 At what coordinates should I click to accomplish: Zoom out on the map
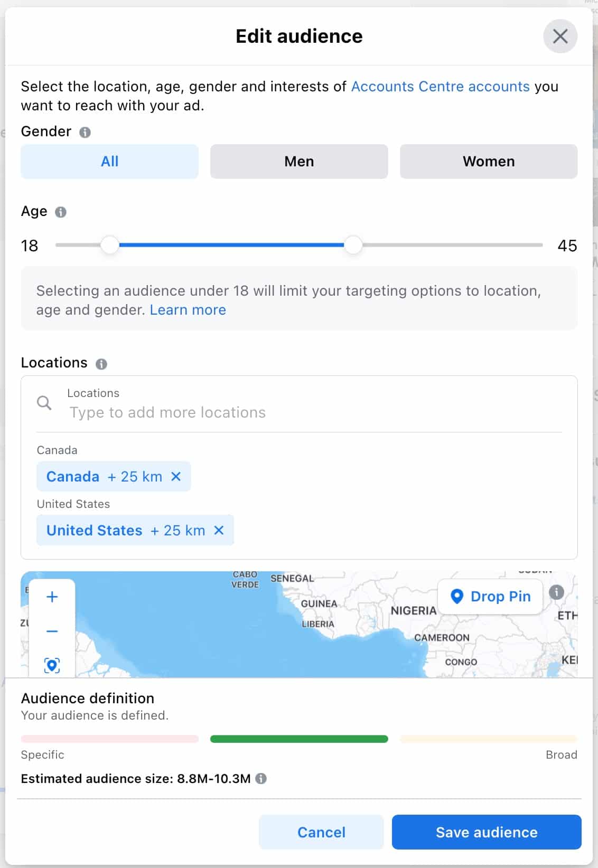point(52,631)
